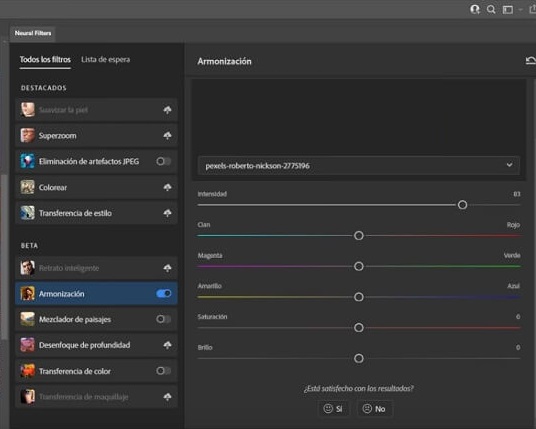Select the Neural Filters panel tab
Image resolution: width=536 pixels, height=429 pixels.
(33, 33)
